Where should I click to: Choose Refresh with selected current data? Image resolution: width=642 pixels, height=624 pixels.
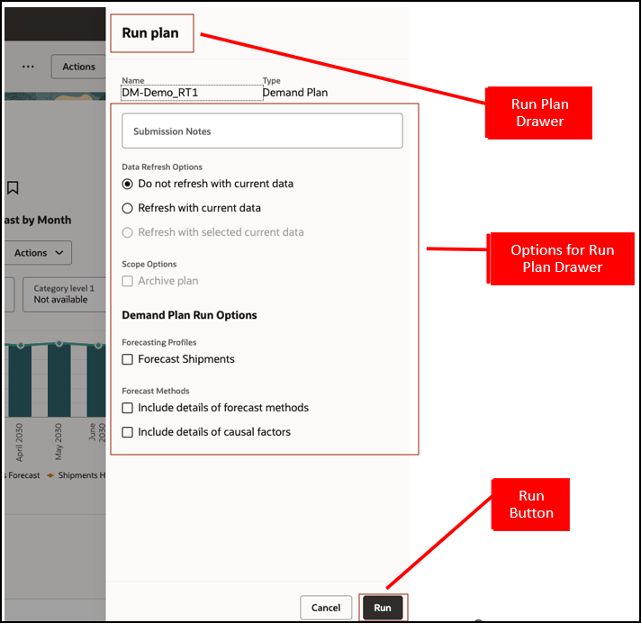(127, 233)
